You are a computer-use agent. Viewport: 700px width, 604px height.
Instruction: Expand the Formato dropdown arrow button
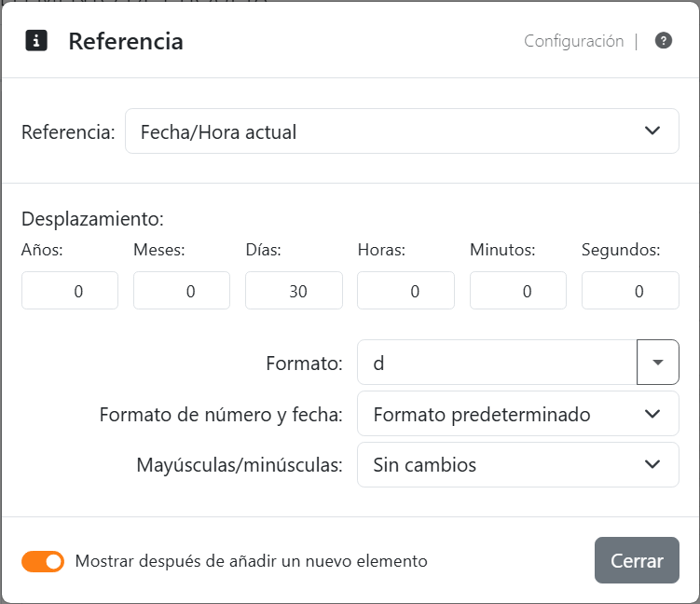pos(658,363)
